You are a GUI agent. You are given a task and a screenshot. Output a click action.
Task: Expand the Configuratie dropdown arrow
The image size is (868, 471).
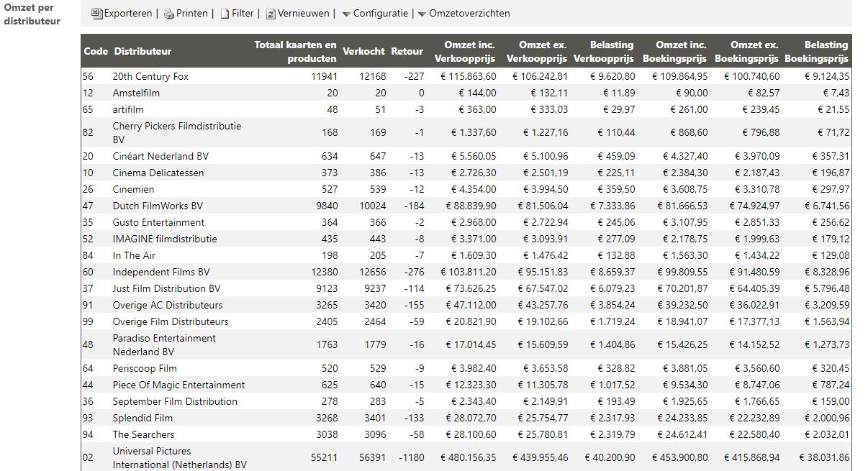pos(346,14)
